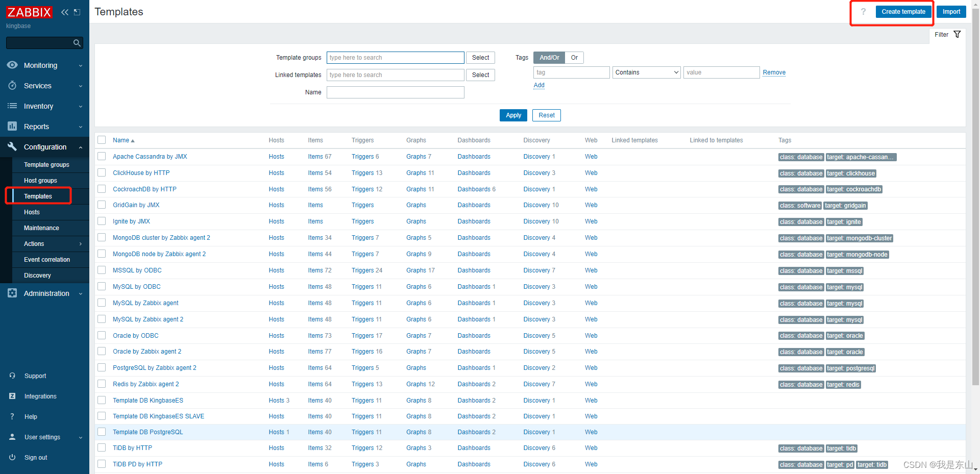
Task: Open the Contains operator dropdown
Action: pyautogui.click(x=646, y=72)
